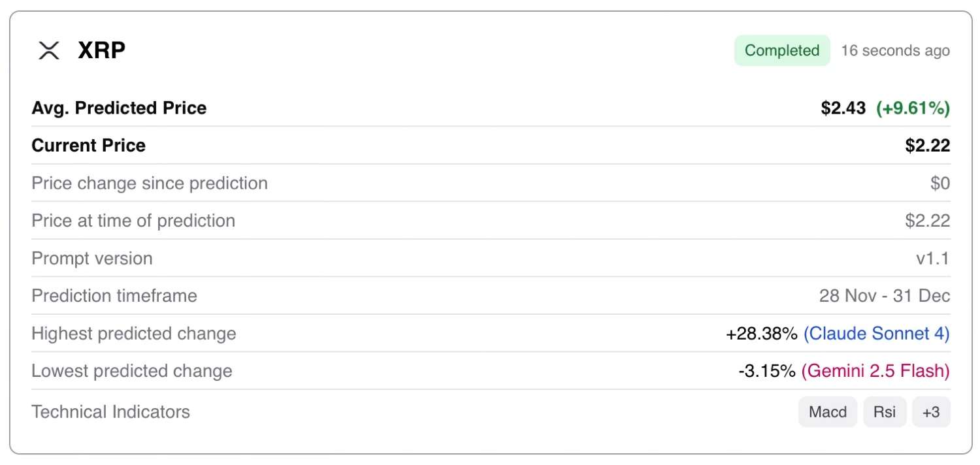Click the '16 seconds ago' timestamp

coord(895,50)
